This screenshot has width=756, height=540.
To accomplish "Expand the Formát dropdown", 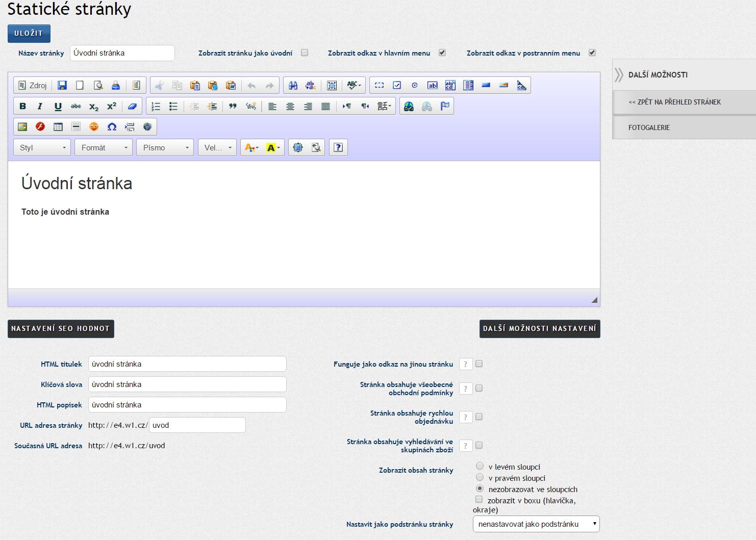I will (104, 147).
